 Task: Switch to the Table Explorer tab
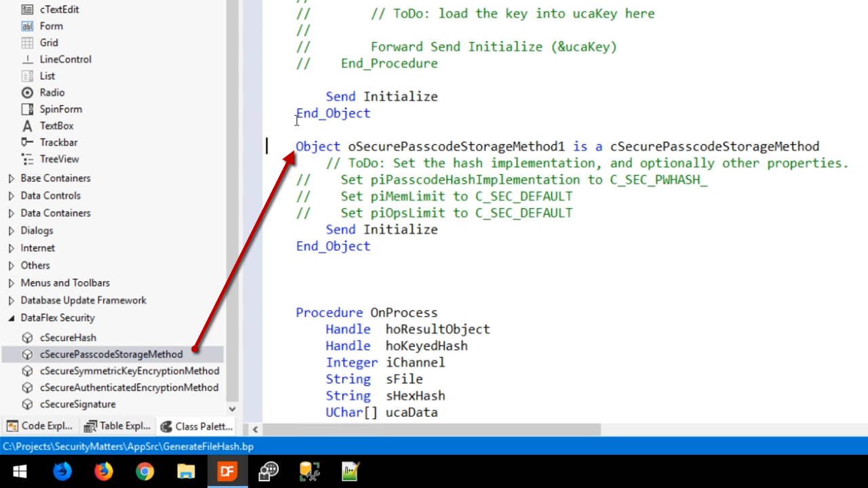[x=117, y=426]
